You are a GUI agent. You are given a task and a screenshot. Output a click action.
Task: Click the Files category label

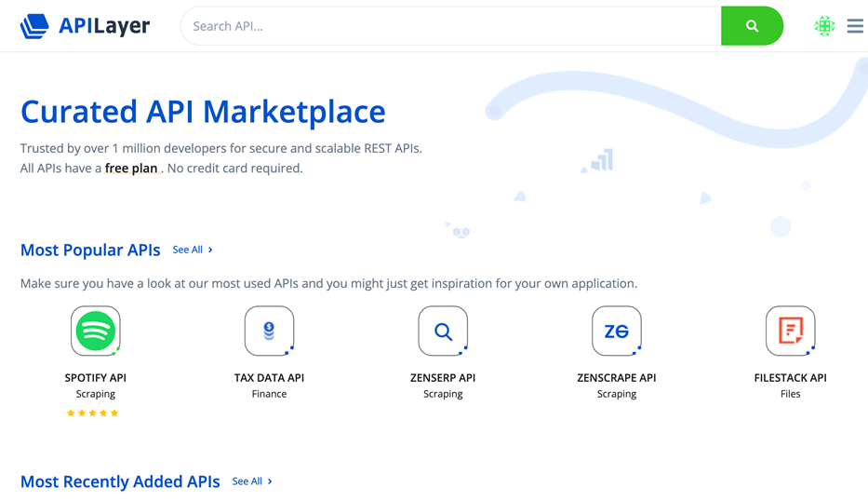pyautogui.click(x=791, y=394)
